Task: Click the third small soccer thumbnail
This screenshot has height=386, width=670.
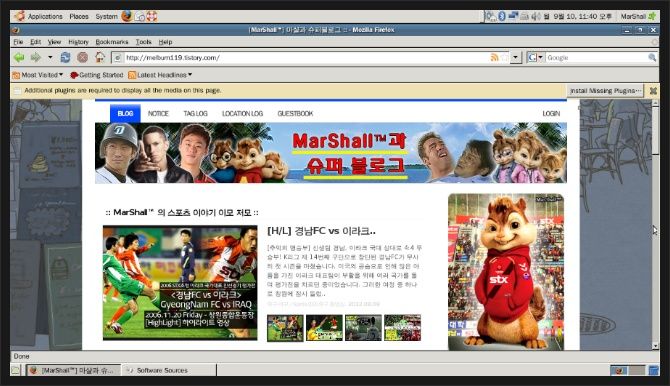Action: coord(363,328)
